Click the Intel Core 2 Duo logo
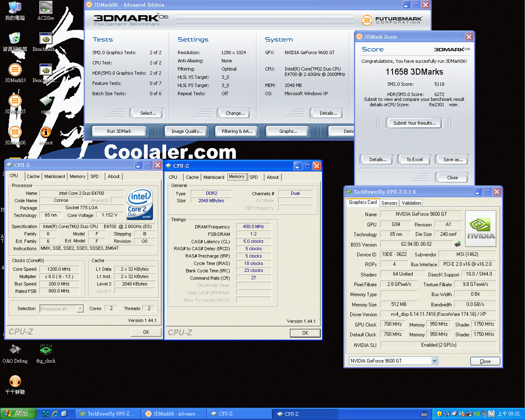The image size is (525, 420). tap(139, 203)
